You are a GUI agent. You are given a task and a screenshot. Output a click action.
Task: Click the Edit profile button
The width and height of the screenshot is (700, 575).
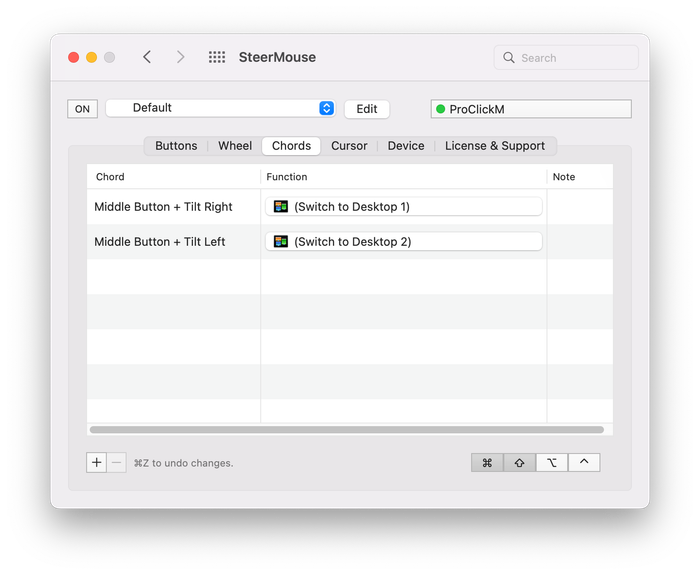(x=367, y=109)
